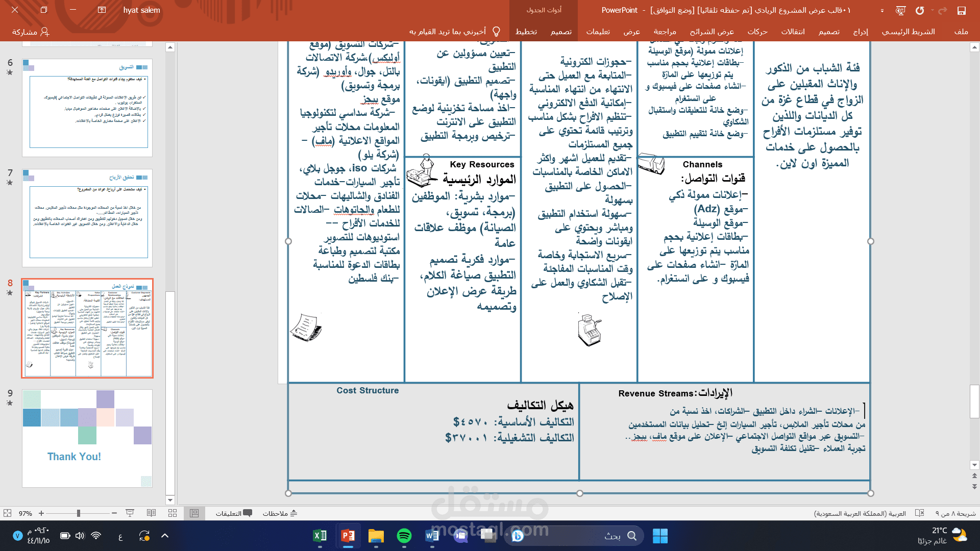Image resolution: width=980 pixels, height=551 pixels.
Task: Expand hidden system tray icons chevron
Action: pos(165,536)
